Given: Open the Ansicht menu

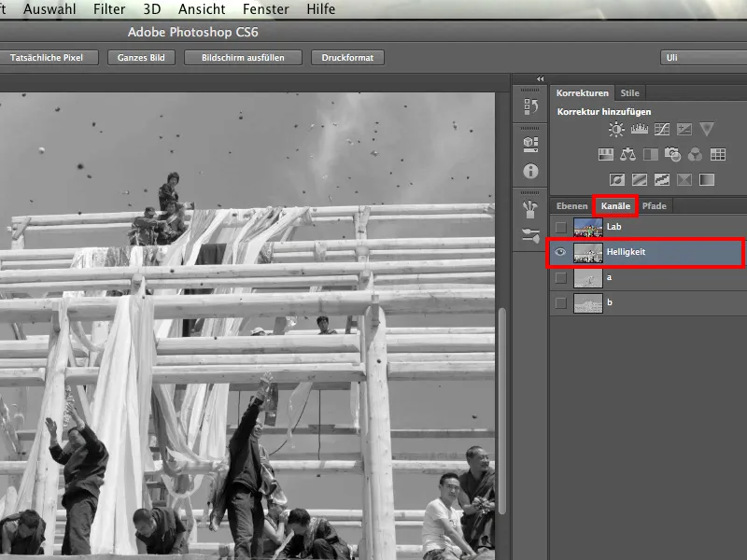Looking at the screenshot, I should pos(202,9).
